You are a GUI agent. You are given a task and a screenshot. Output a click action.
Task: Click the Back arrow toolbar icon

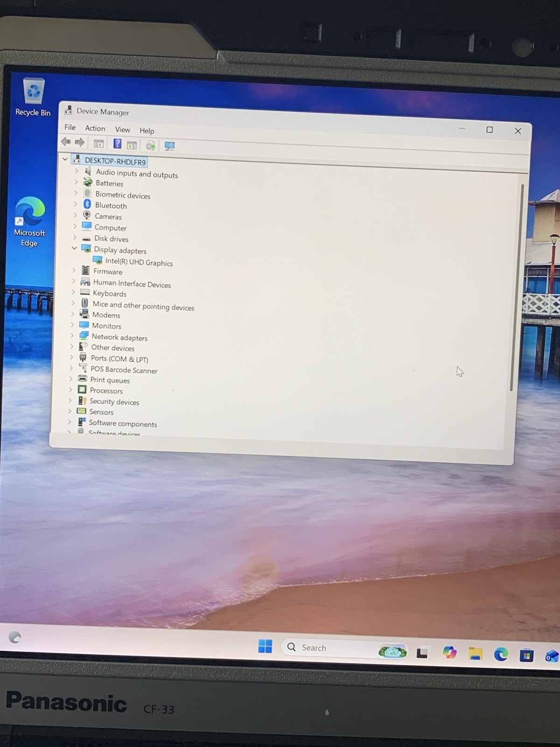[66, 141]
